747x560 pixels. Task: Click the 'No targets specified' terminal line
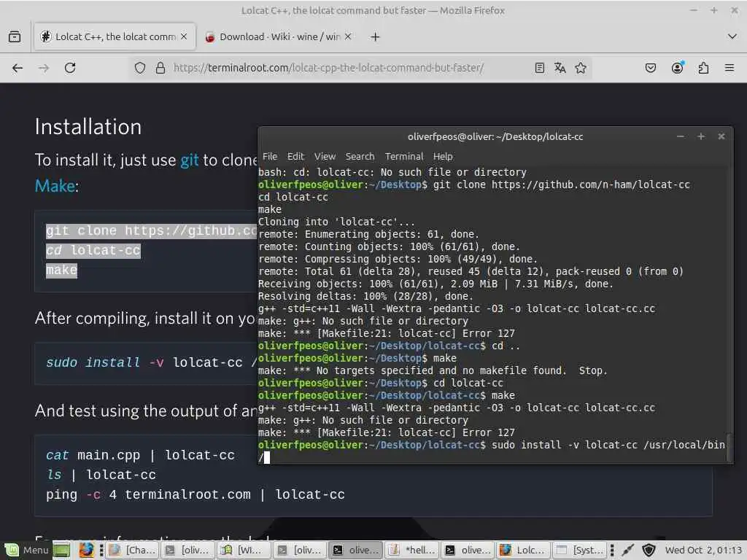pos(433,370)
